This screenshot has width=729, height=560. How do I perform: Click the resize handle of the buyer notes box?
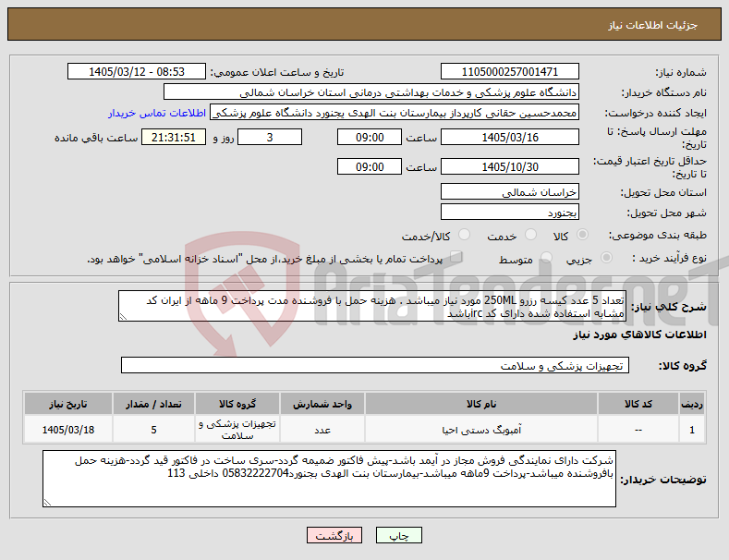[47, 503]
